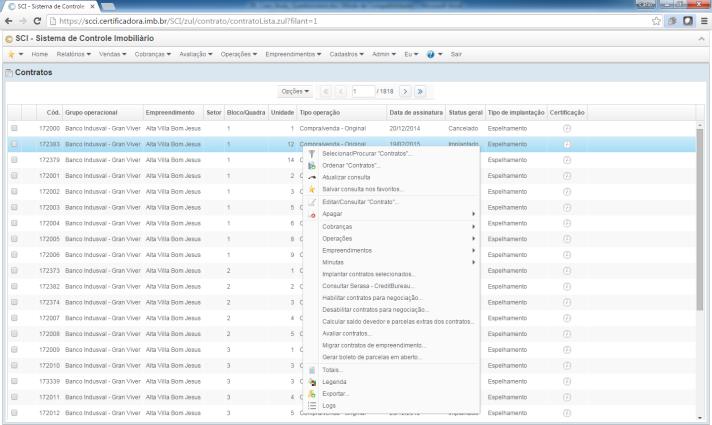Check the box for contract 172379
This screenshot has height=425, width=712.
pos(14,160)
